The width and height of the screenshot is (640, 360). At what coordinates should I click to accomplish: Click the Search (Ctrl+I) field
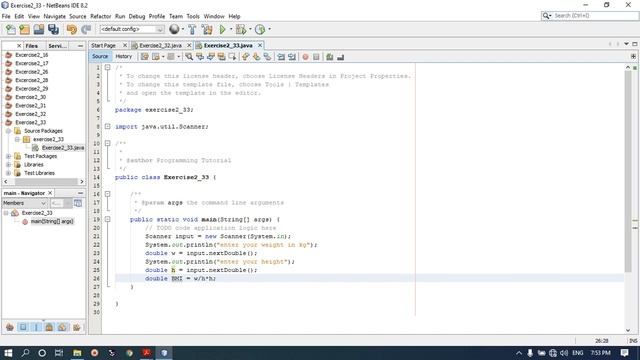tap(590, 16)
